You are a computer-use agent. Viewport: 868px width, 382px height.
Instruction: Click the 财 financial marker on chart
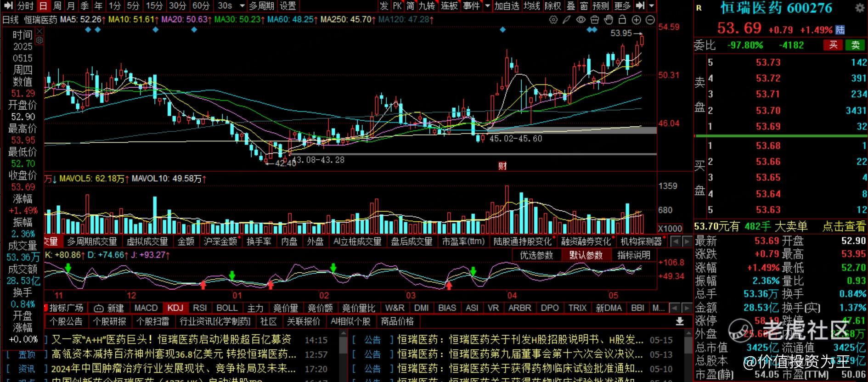coord(502,166)
